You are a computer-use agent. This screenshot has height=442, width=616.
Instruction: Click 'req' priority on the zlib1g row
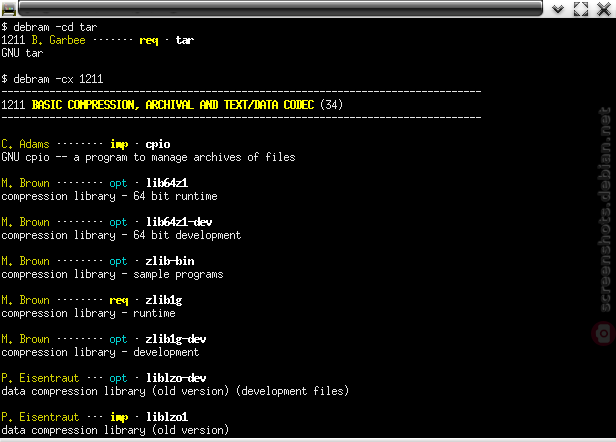tap(119, 300)
